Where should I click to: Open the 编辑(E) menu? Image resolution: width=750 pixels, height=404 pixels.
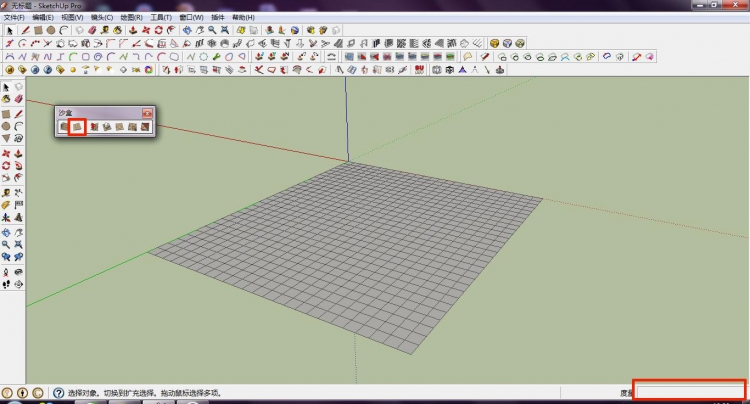point(43,17)
